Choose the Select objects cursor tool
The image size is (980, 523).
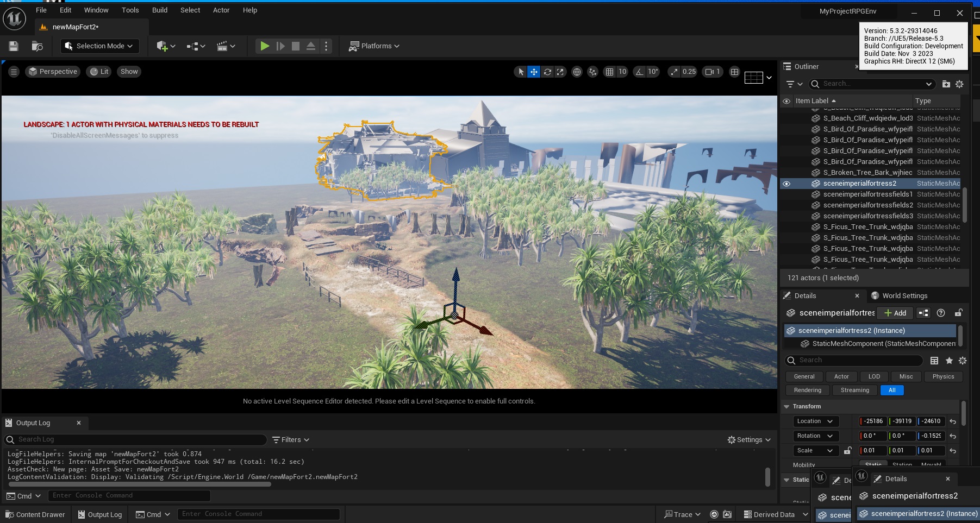coord(521,72)
